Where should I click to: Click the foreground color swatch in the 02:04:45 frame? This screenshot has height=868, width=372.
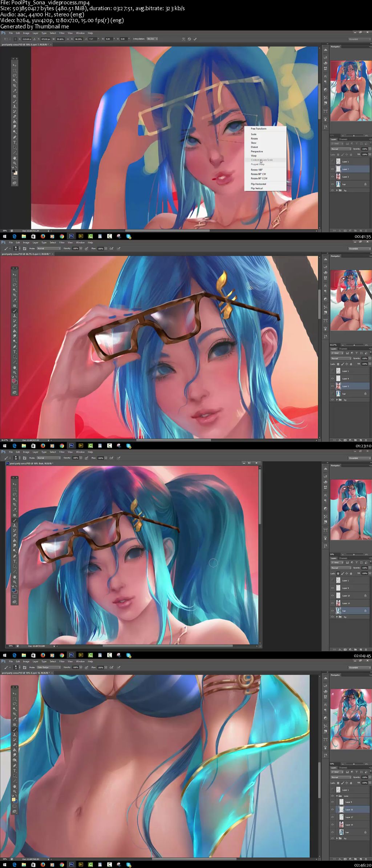13,590
